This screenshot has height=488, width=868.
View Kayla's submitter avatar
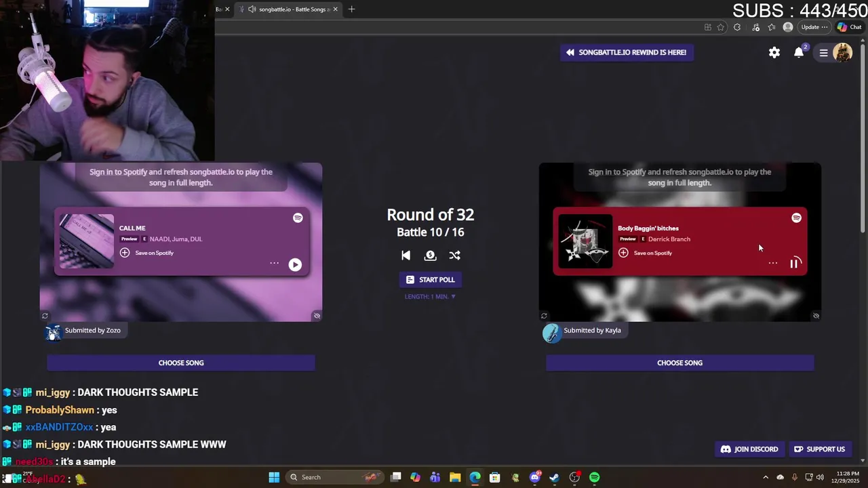pyautogui.click(x=551, y=333)
